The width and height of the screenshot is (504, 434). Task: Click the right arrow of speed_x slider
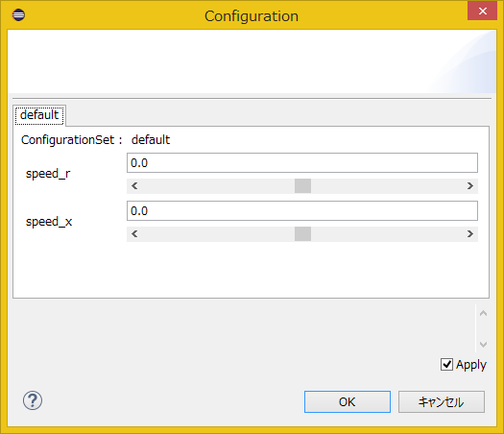click(470, 233)
